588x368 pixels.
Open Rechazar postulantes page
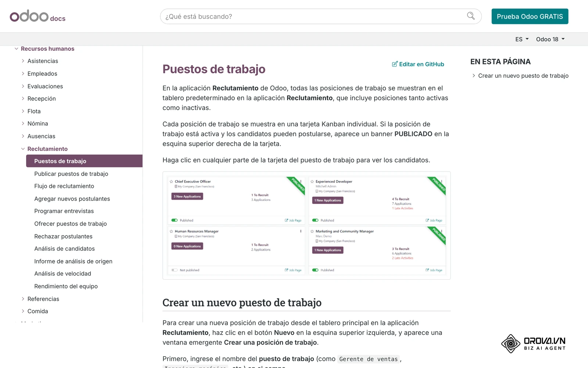point(63,236)
